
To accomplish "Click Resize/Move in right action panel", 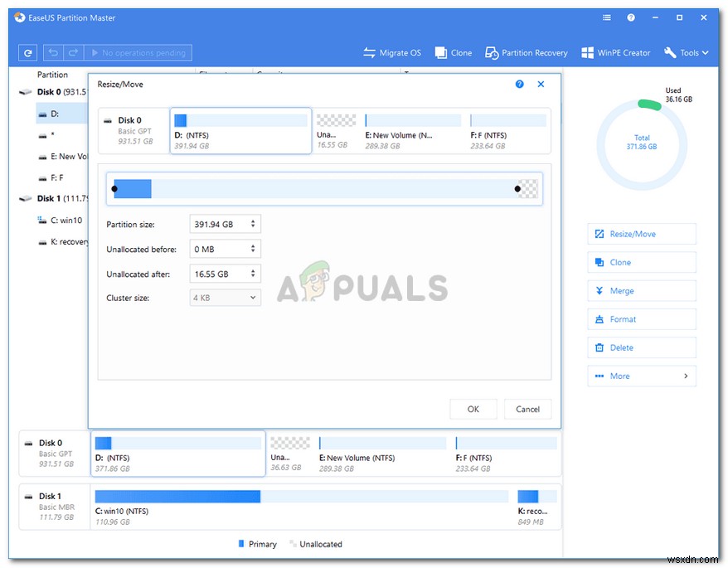I will pos(642,234).
